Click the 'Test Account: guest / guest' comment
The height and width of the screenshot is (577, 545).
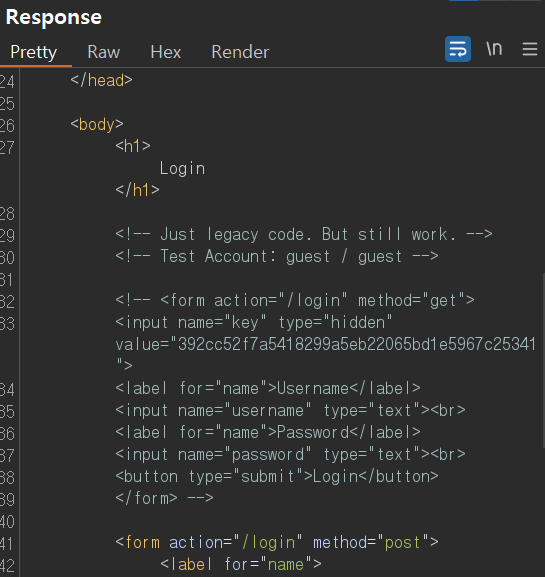click(x=277, y=256)
